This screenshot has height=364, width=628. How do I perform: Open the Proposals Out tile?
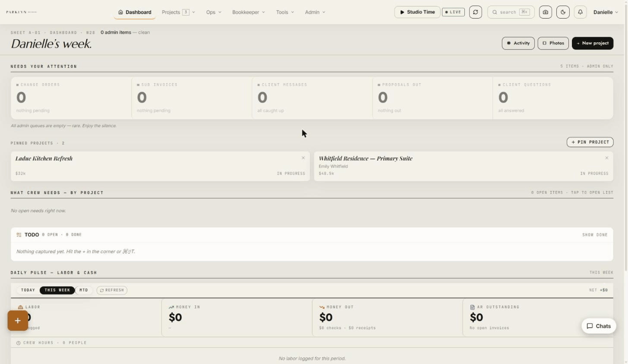click(x=432, y=98)
